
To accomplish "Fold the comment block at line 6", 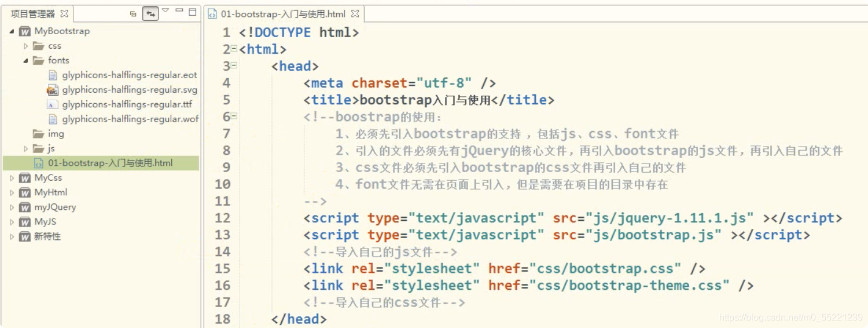I will [x=234, y=116].
